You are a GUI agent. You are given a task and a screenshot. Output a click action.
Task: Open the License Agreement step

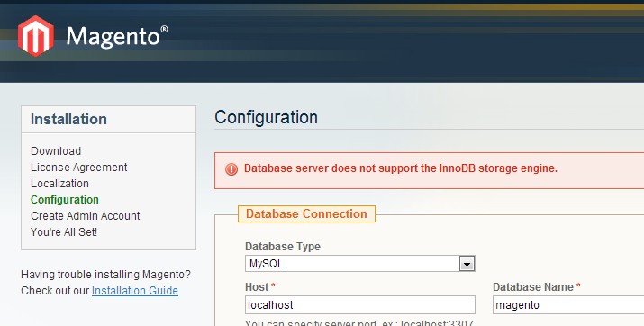(x=79, y=168)
